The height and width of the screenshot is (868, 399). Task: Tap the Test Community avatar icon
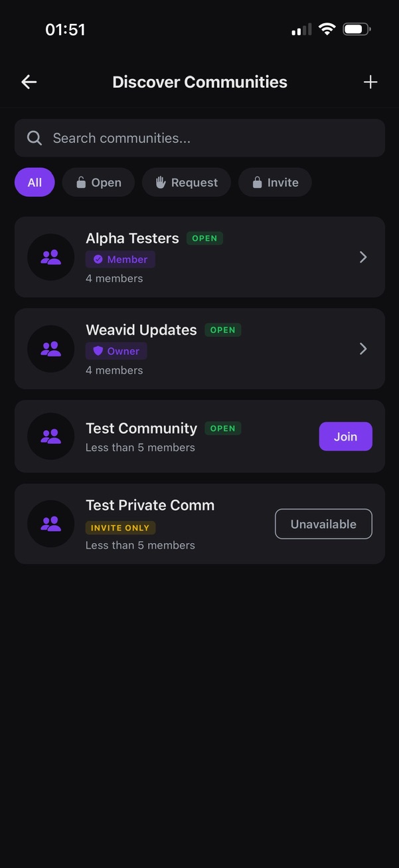[50, 437]
